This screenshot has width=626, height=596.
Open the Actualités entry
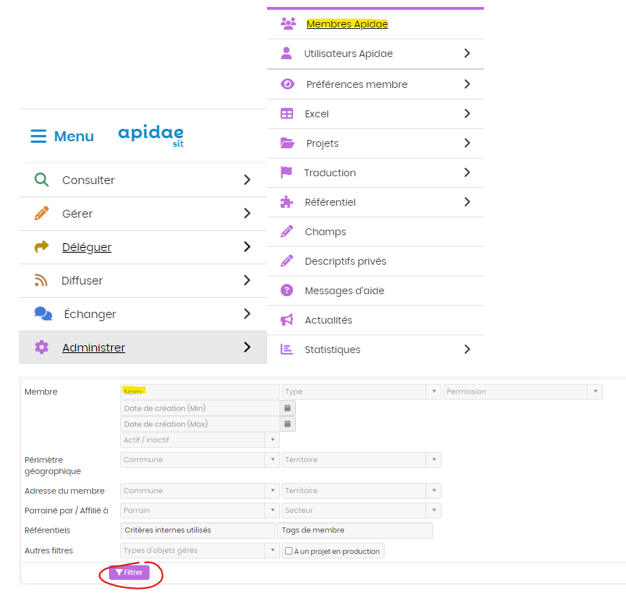click(375, 320)
